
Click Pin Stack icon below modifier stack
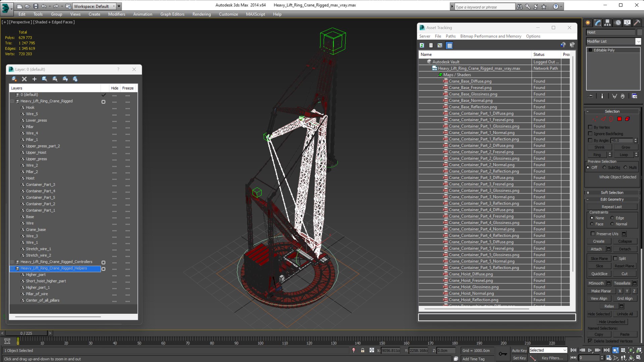point(591,96)
